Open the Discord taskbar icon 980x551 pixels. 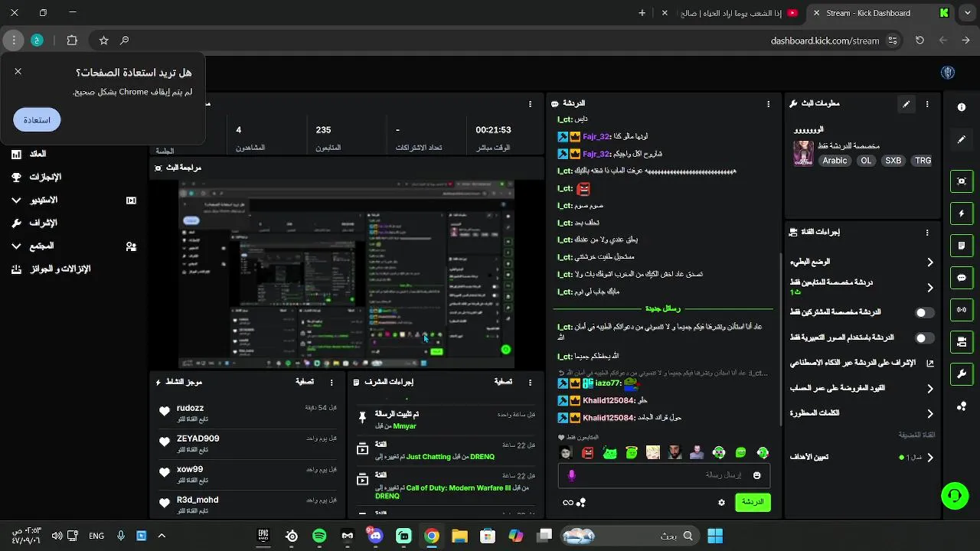pyautogui.click(x=375, y=536)
